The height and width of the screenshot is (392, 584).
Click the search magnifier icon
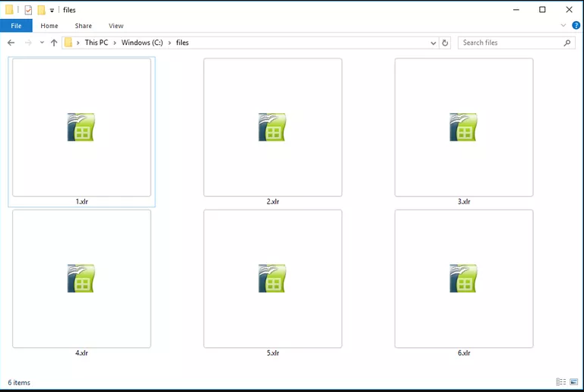(x=567, y=43)
